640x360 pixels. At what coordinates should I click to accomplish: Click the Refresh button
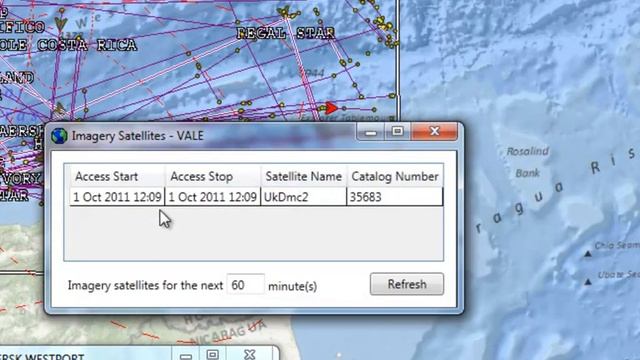click(407, 284)
